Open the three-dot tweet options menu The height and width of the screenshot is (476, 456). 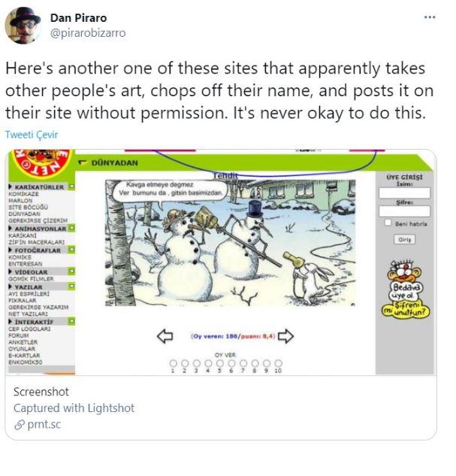[x=430, y=17]
